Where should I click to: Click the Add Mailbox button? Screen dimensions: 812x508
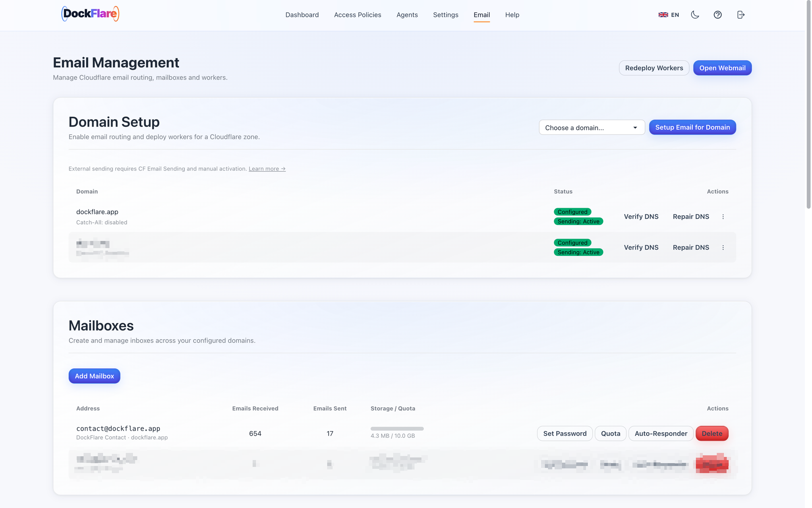(94, 376)
